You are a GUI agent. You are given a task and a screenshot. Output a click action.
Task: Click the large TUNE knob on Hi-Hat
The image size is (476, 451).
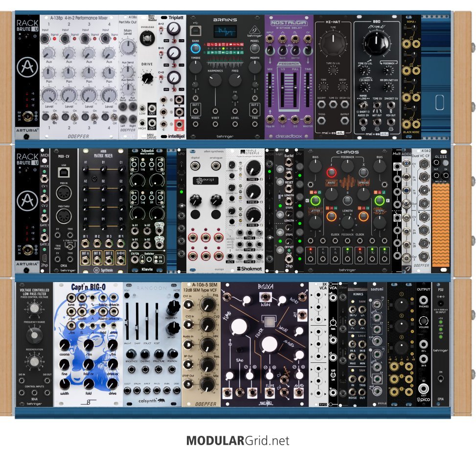tap(333, 45)
